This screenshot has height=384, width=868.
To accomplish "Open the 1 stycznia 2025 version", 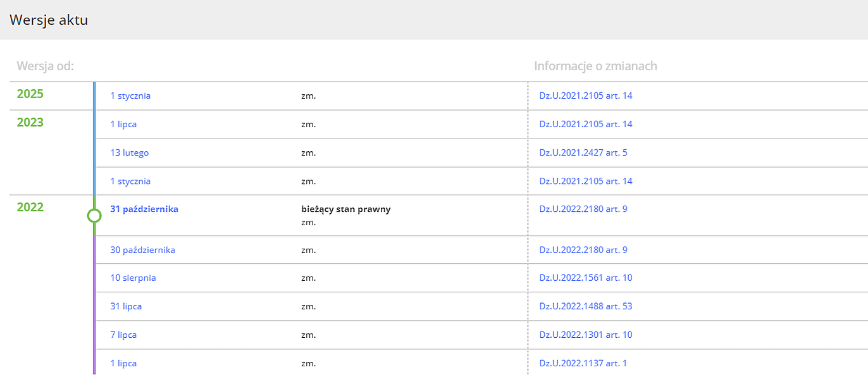I will (130, 96).
